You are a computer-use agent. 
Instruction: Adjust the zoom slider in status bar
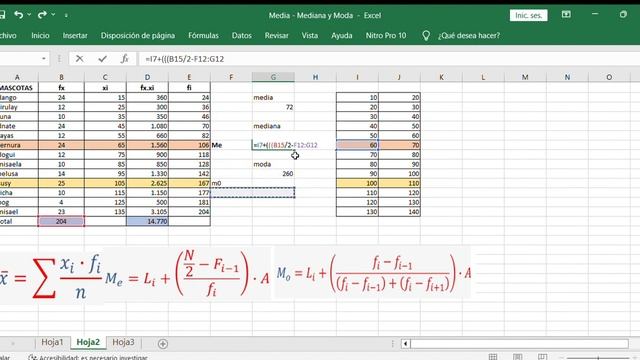(x=598, y=358)
